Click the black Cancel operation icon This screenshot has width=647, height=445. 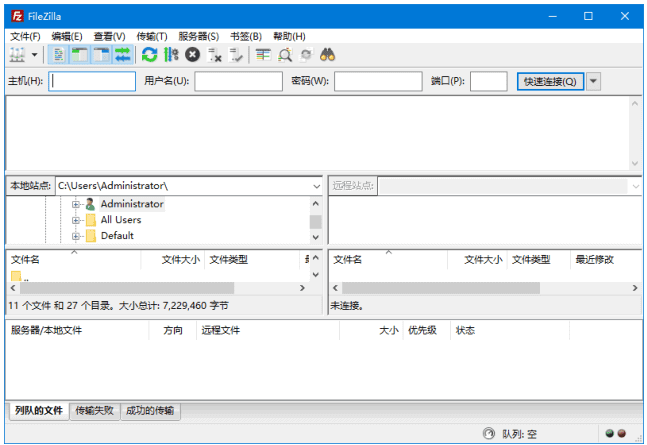tap(192, 55)
